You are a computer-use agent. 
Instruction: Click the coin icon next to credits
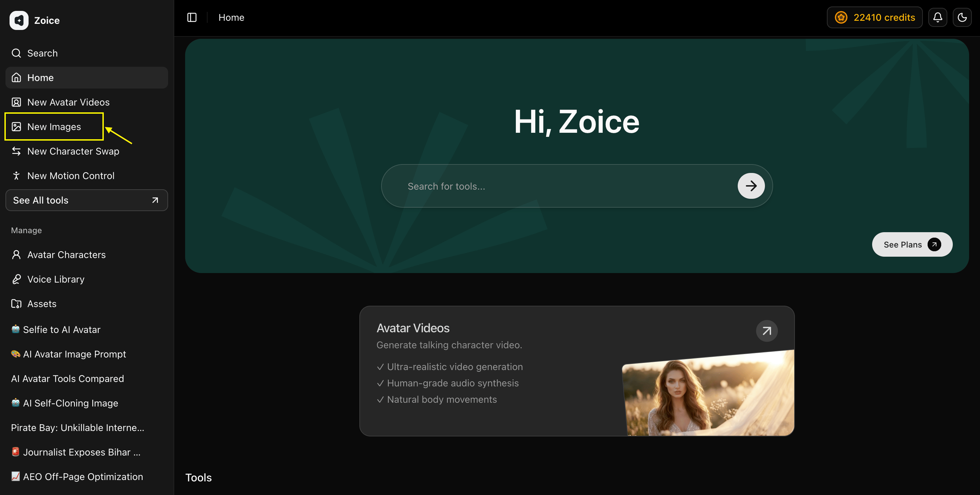click(841, 17)
